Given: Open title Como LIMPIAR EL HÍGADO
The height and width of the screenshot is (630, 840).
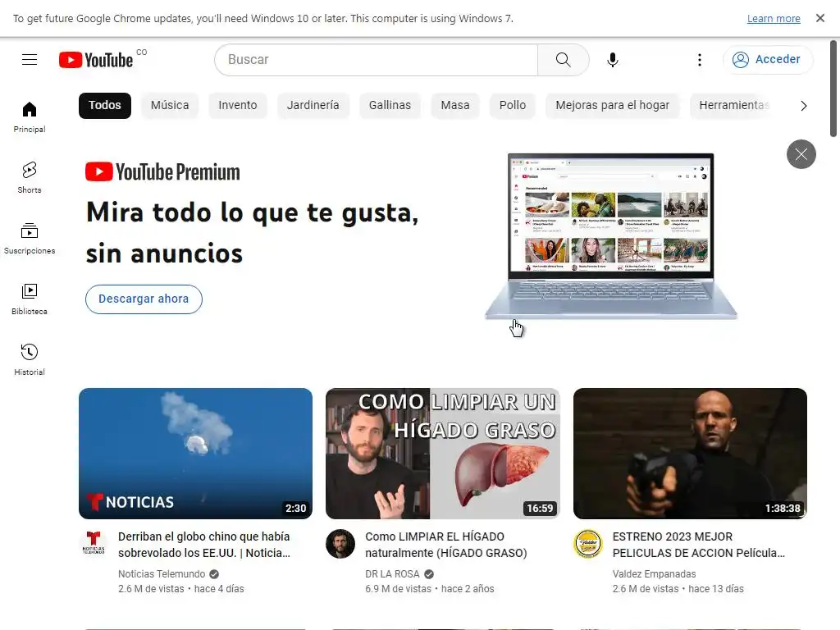Looking at the screenshot, I should pyautogui.click(x=446, y=545).
